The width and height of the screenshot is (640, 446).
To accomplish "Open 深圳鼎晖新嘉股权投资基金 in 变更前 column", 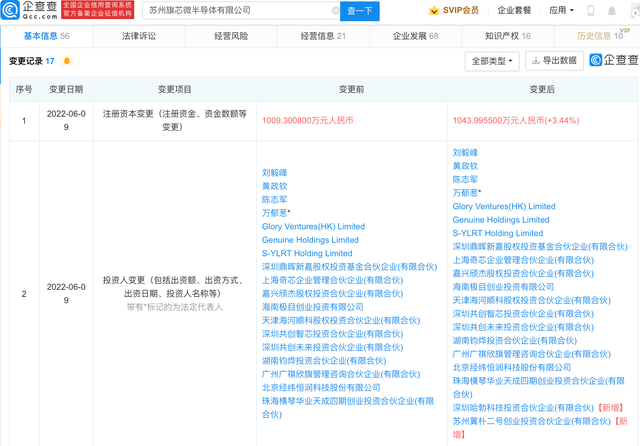I will point(349,267).
